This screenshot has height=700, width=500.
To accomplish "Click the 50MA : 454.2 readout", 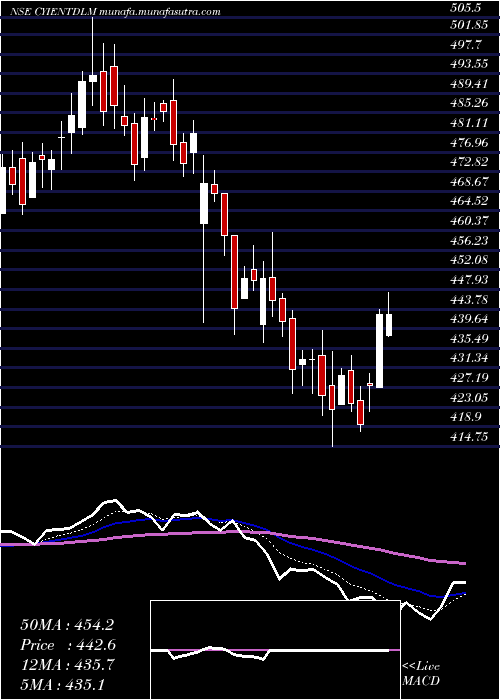I will coord(69,625).
